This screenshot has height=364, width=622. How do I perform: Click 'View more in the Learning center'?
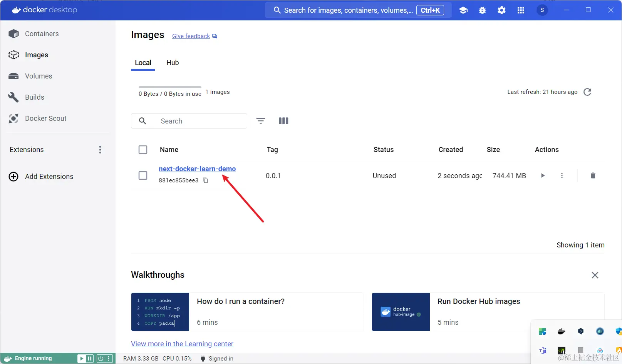(182, 344)
